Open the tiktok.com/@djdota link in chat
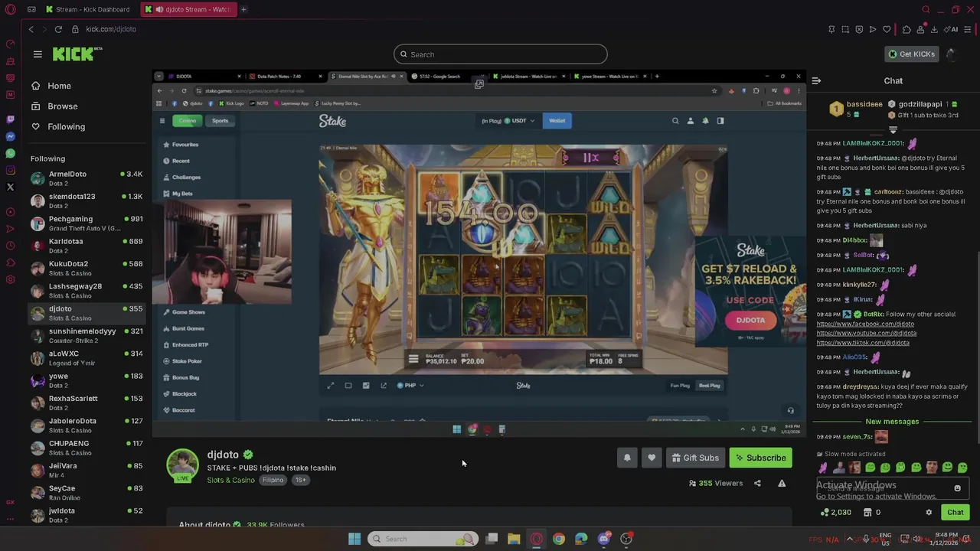 [x=863, y=343]
